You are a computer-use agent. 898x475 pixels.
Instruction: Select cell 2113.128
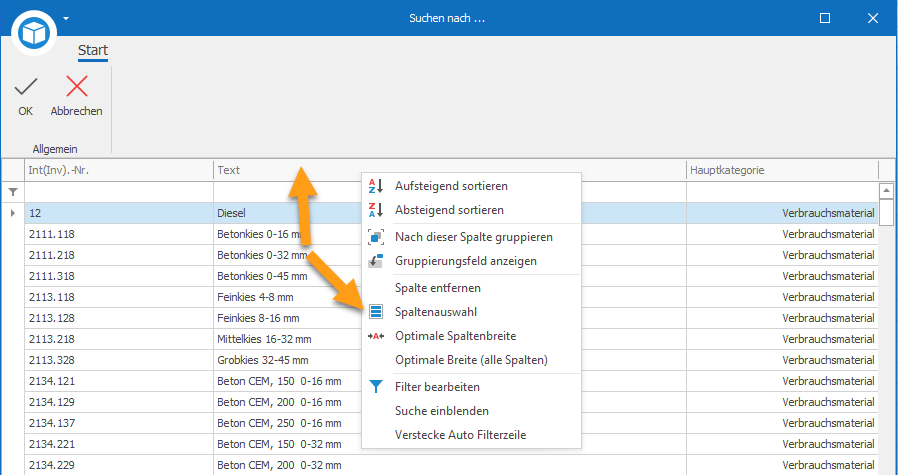click(119, 318)
